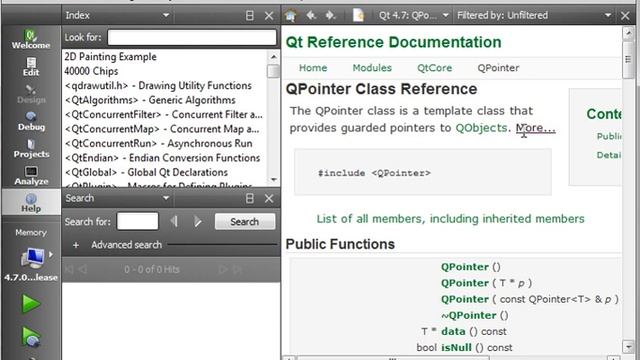Select 2D Painting Example index entry
This screenshot has height=360, width=640.
pos(110,57)
